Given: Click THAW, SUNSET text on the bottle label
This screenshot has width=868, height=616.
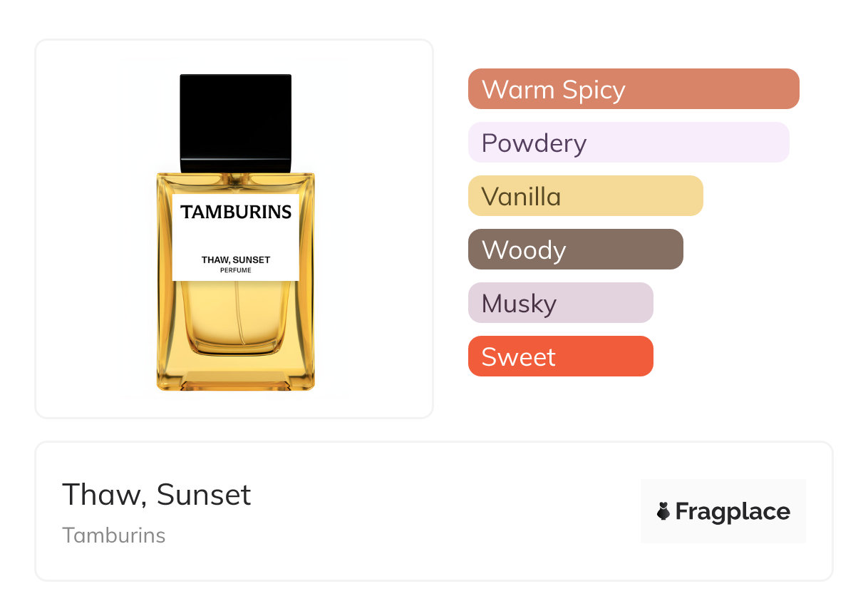Looking at the screenshot, I should pyautogui.click(x=236, y=260).
